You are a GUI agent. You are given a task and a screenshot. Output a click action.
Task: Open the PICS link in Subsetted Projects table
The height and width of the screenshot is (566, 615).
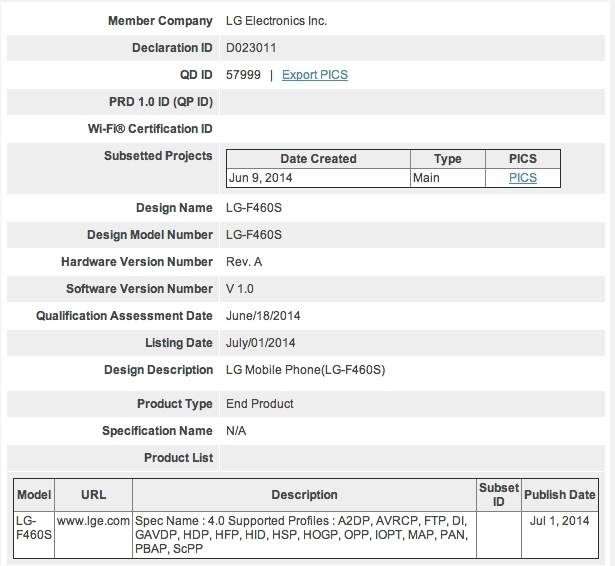pyautogui.click(x=523, y=178)
